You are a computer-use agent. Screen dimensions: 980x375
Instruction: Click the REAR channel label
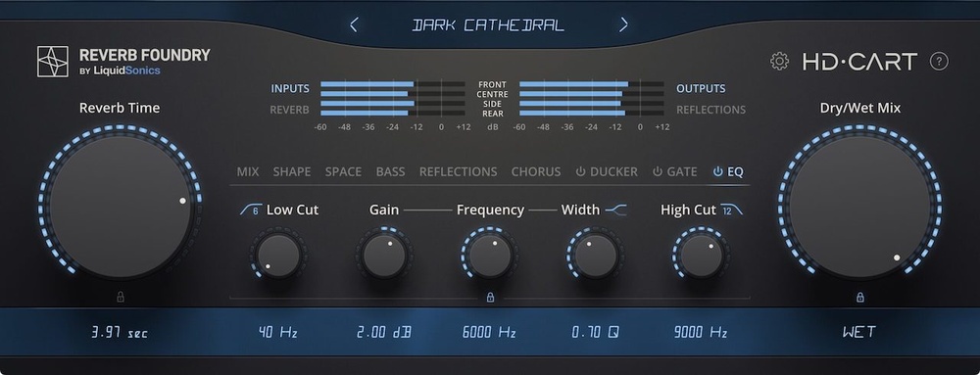[x=493, y=114]
